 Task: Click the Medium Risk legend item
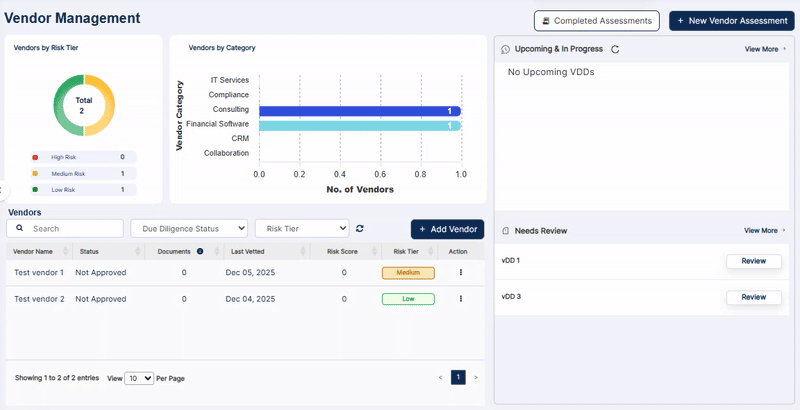(x=84, y=174)
